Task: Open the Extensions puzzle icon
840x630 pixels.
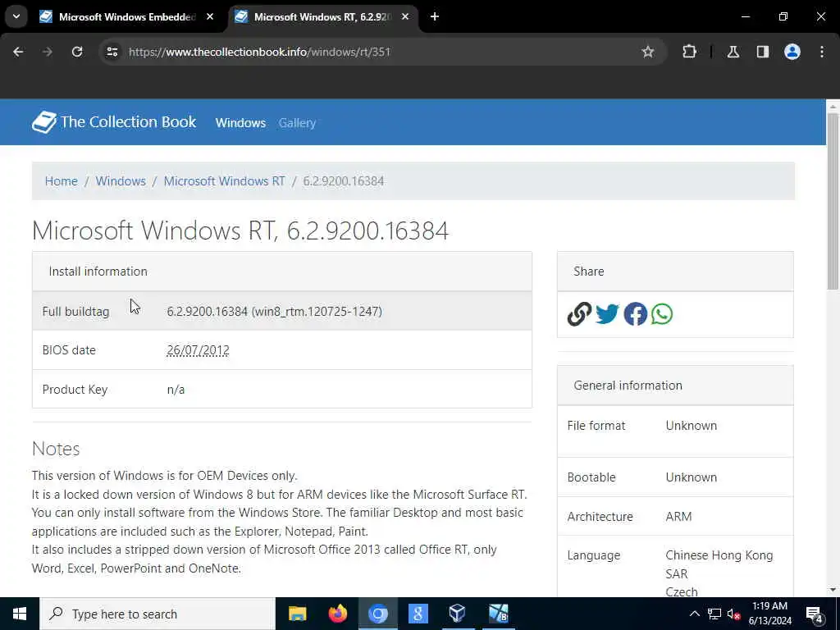Action: pyautogui.click(x=689, y=52)
